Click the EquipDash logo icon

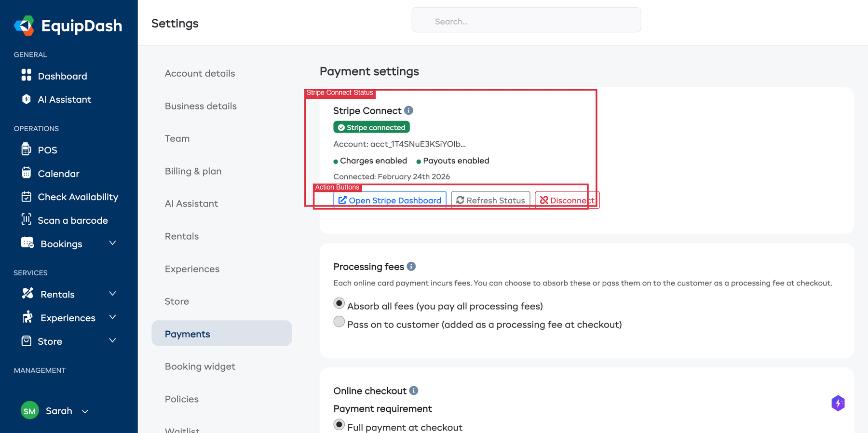tap(24, 26)
